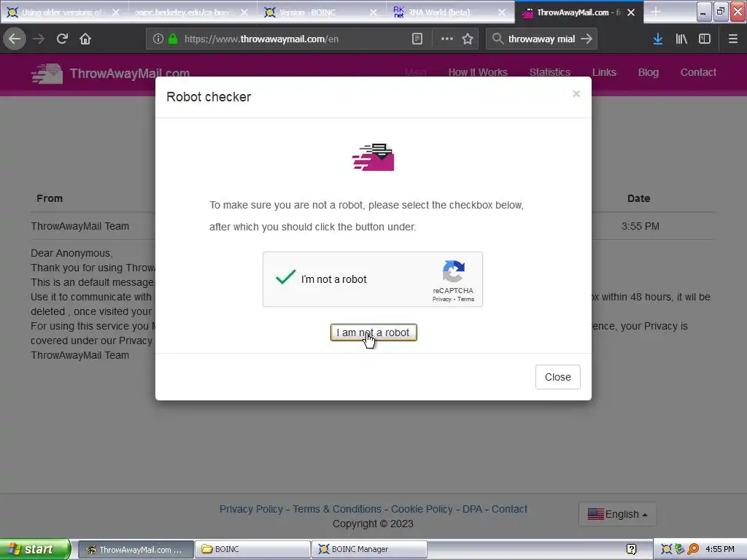
Task: Open the How It Works menu item
Action: click(478, 72)
